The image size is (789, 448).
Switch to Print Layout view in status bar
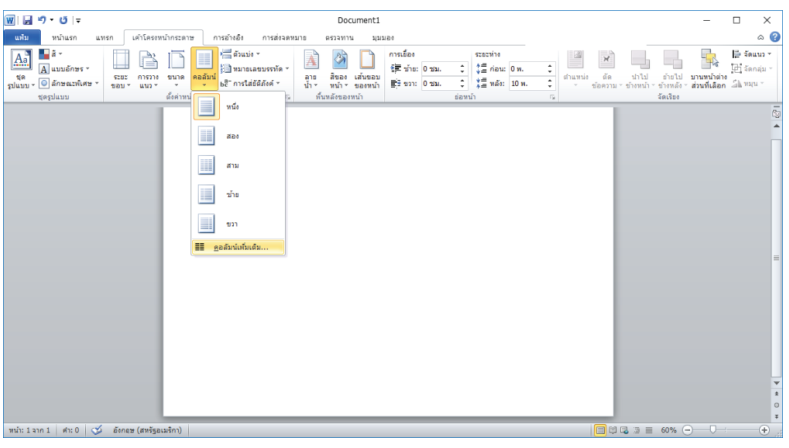tap(601, 430)
